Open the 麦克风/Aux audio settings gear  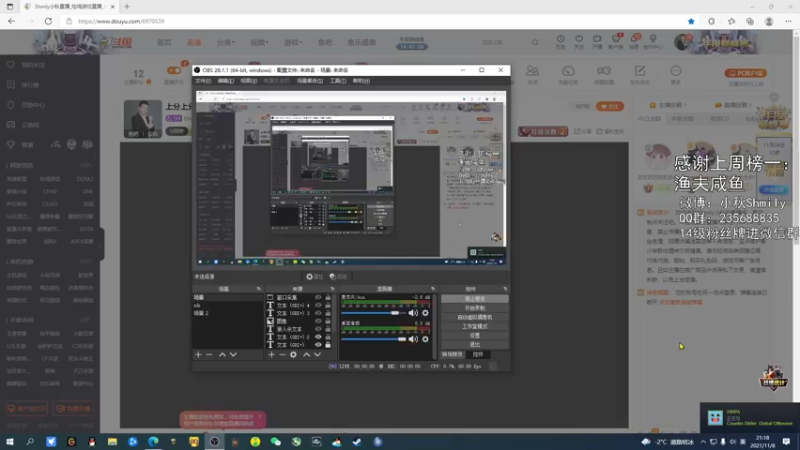426,313
